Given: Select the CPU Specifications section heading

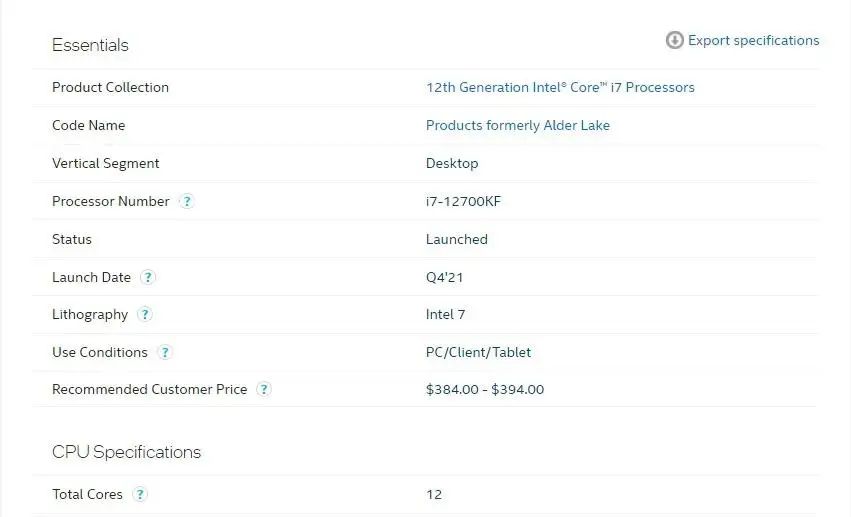Looking at the screenshot, I should [126, 452].
